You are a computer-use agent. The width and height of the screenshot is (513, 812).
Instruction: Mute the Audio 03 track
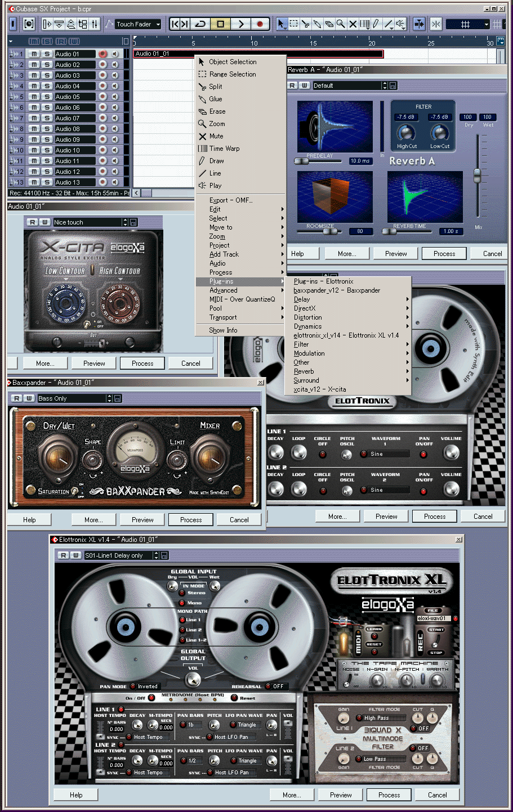(x=35, y=75)
